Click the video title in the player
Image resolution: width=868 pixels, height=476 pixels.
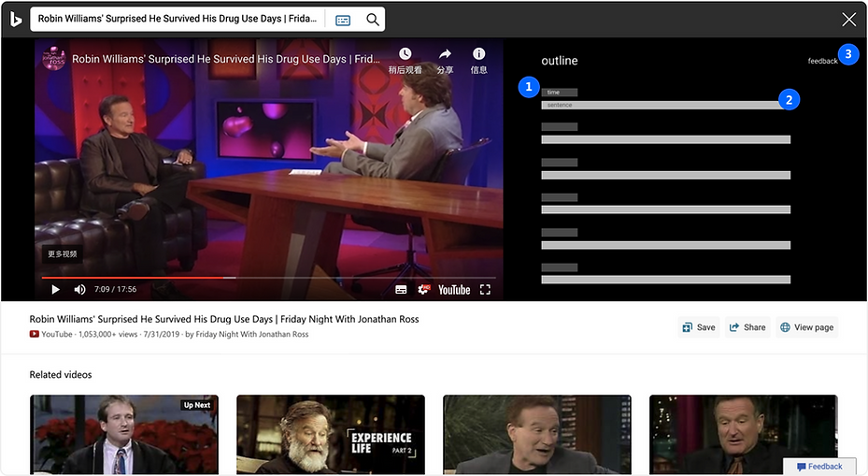(225, 59)
